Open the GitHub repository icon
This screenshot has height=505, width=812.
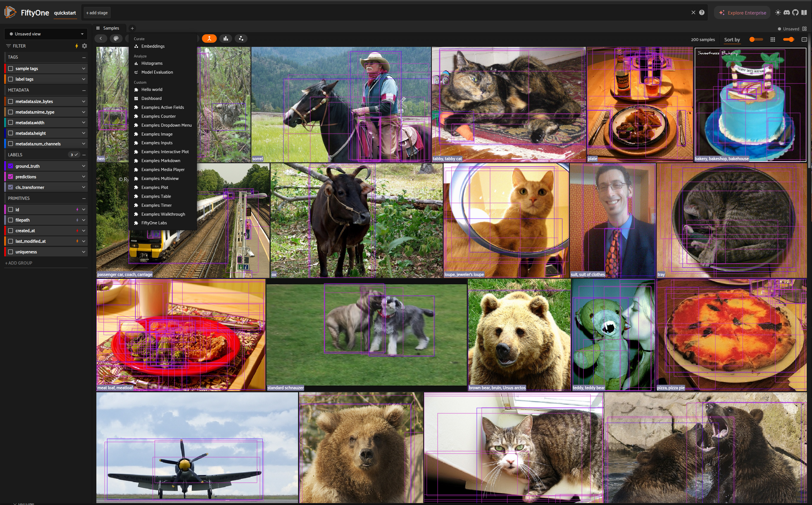point(795,13)
